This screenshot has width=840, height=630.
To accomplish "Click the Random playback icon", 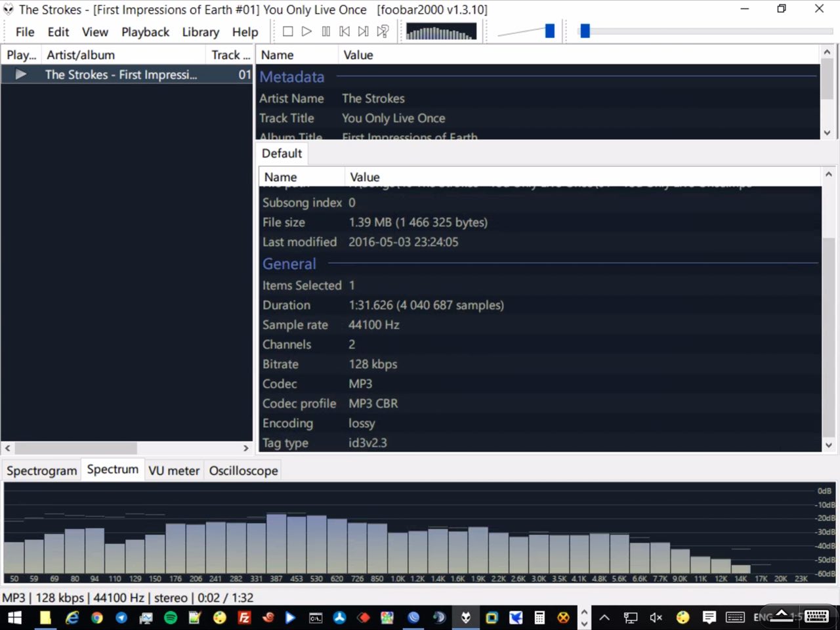I will click(383, 31).
